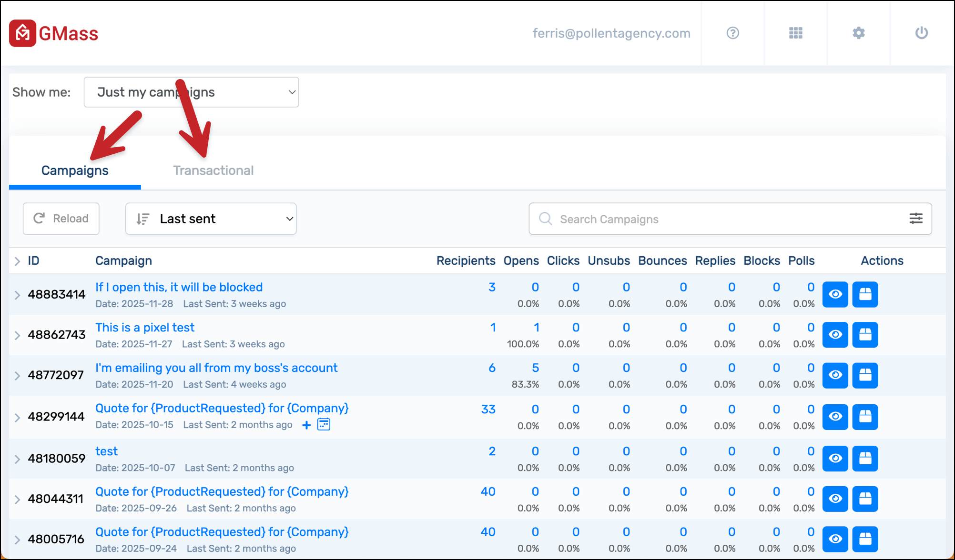Screen dimensions: 955x560
Task: Open the settings gear icon
Action: [858, 33]
